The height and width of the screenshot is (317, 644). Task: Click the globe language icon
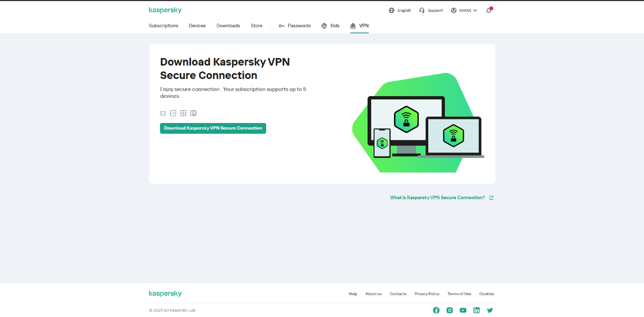click(392, 10)
